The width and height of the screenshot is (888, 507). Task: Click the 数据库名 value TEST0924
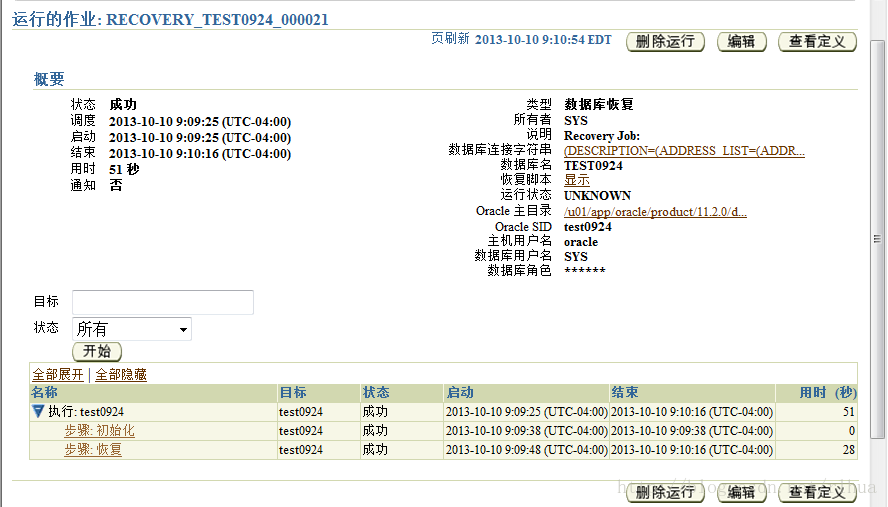[x=593, y=165]
